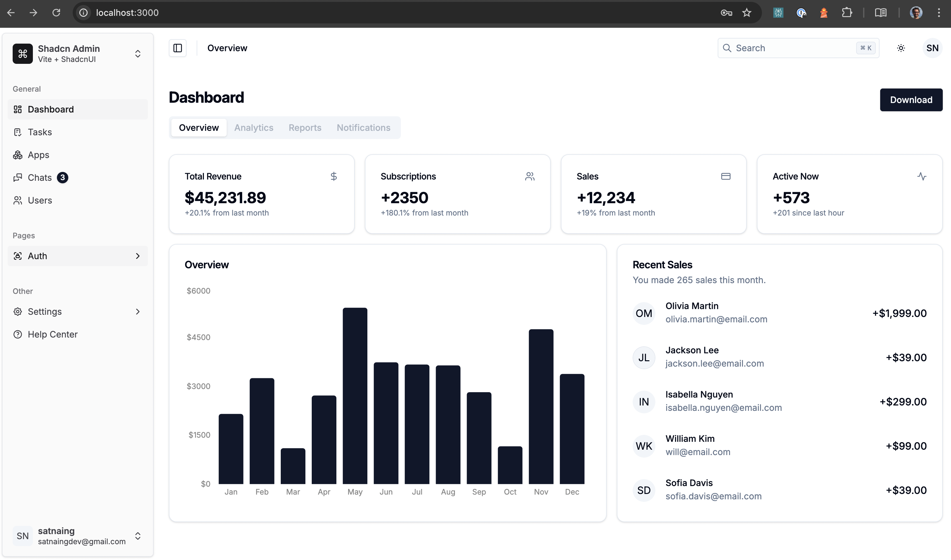Select Dashboard in the sidebar

tap(51, 109)
